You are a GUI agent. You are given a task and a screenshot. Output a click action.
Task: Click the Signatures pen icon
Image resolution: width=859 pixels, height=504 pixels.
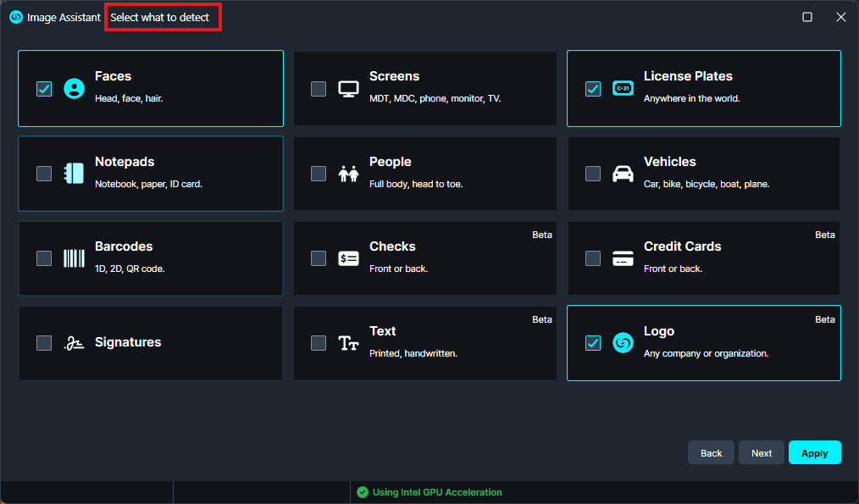pos(74,343)
